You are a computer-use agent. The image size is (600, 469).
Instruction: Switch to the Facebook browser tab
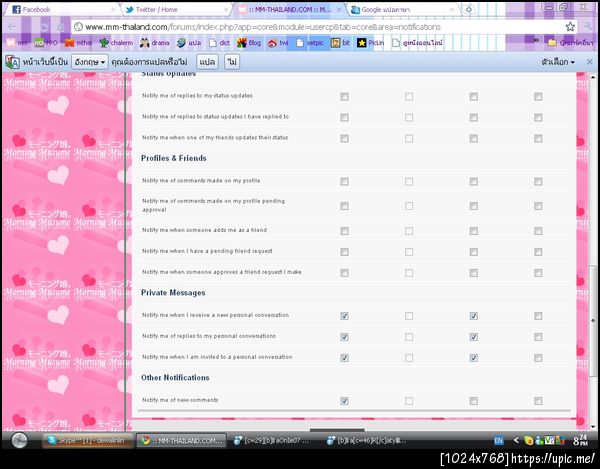tap(61, 10)
